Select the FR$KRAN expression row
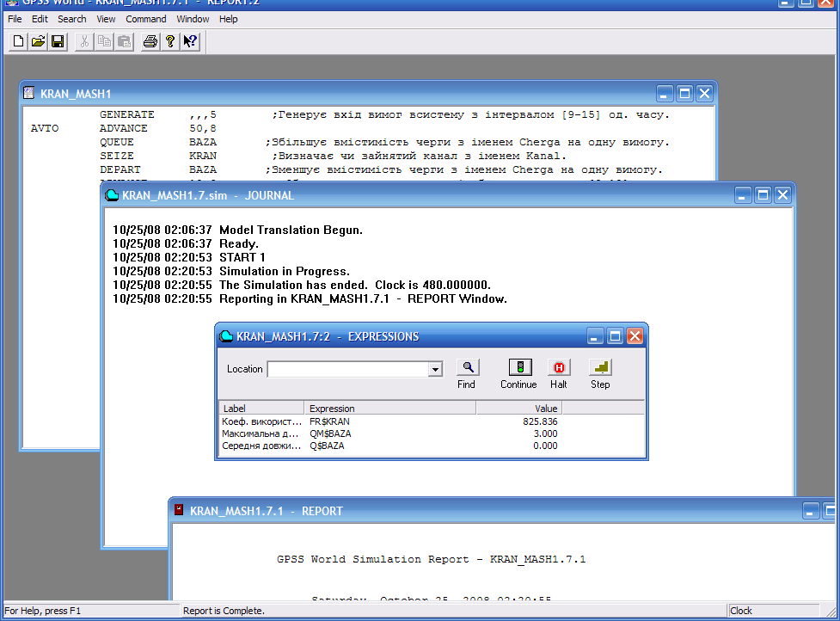The height and width of the screenshot is (621, 840). coord(432,421)
